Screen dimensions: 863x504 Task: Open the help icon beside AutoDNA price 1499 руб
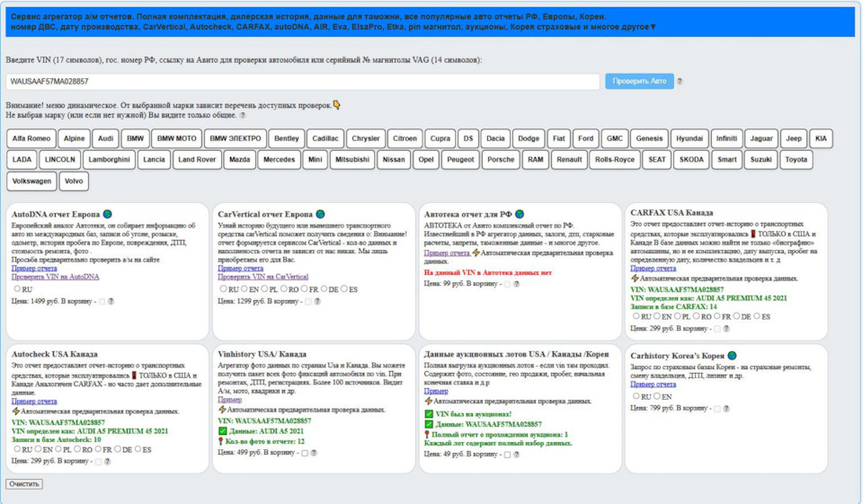(x=111, y=302)
